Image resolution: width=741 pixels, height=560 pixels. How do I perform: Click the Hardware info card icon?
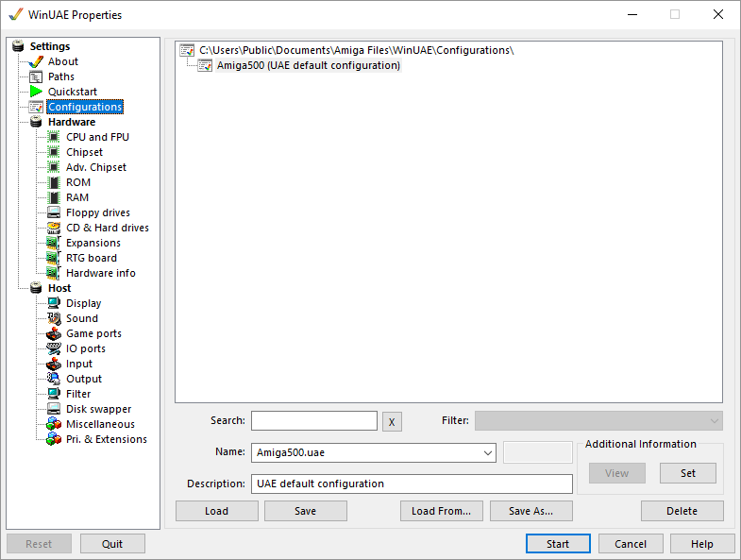[54, 273]
